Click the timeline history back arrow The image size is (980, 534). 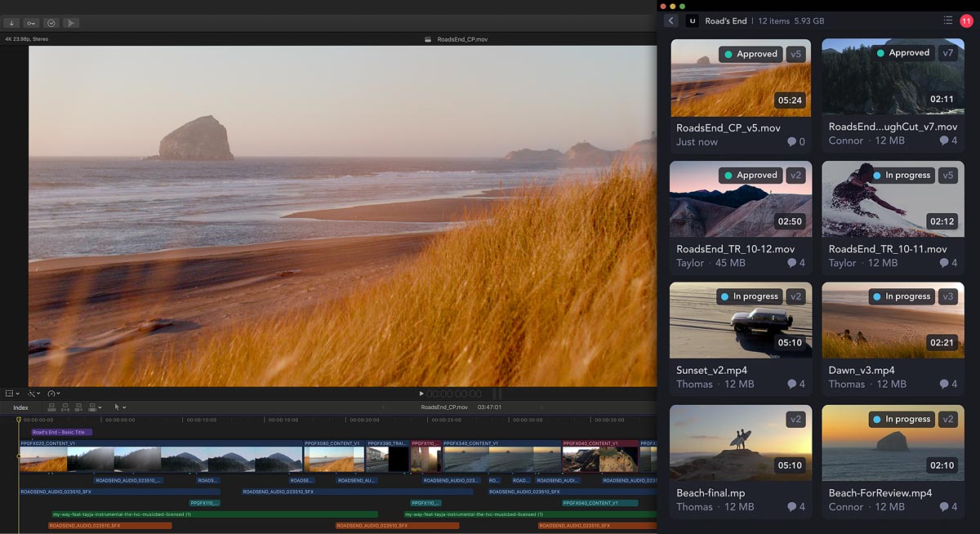point(383,407)
